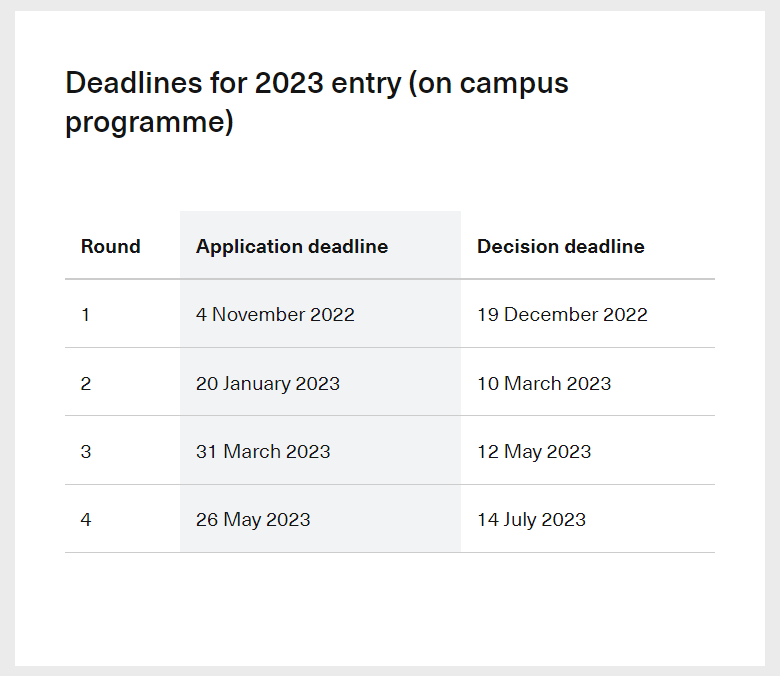Click the page heading about 2023 entry deadlines
The width and height of the screenshot is (780, 676).
[316, 102]
